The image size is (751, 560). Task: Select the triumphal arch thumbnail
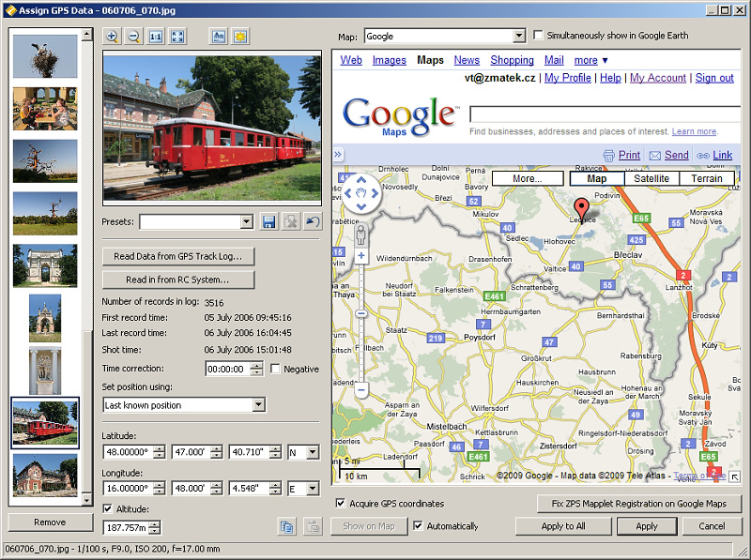click(x=45, y=265)
